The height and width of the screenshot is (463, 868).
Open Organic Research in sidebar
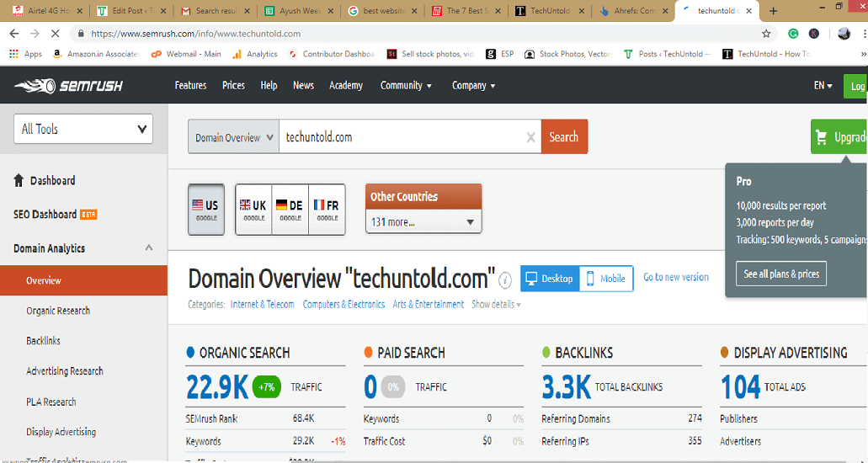pos(58,311)
